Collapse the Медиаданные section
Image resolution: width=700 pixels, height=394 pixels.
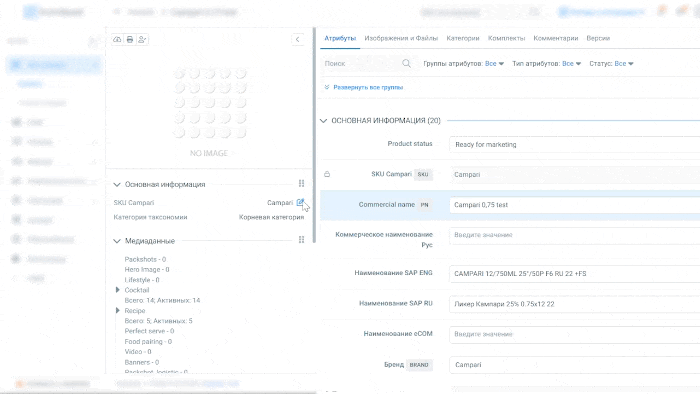pos(117,241)
